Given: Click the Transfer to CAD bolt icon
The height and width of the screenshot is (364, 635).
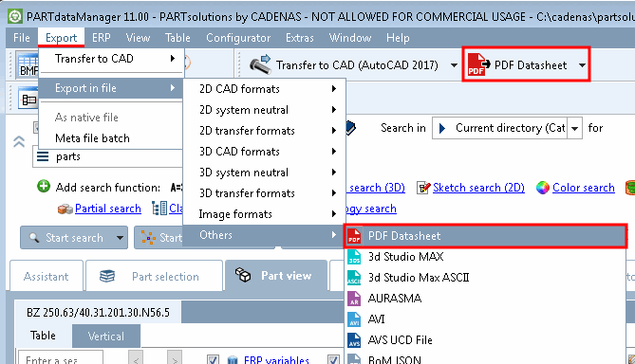Looking at the screenshot, I should click(259, 64).
